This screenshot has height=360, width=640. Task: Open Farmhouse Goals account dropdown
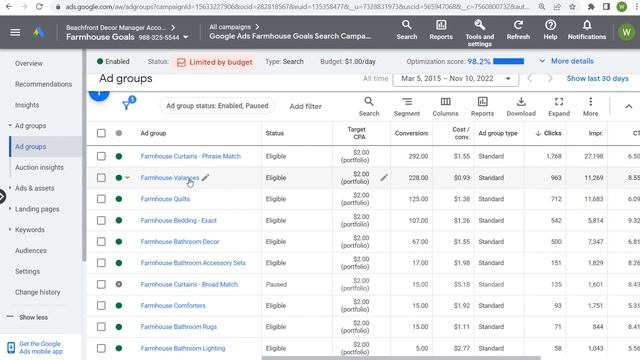[x=186, y=37]
